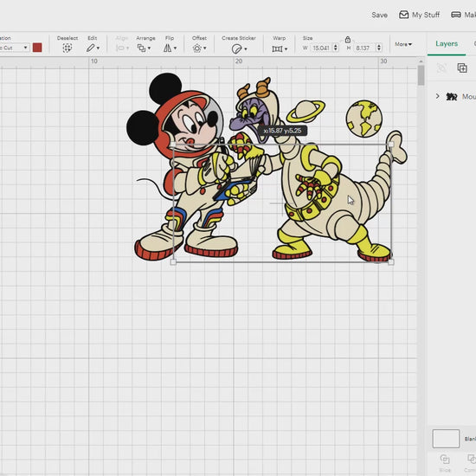Click the top-left selection resize handle
The width and height of the screenshot is (476, 476).
(x=173, y=145)
